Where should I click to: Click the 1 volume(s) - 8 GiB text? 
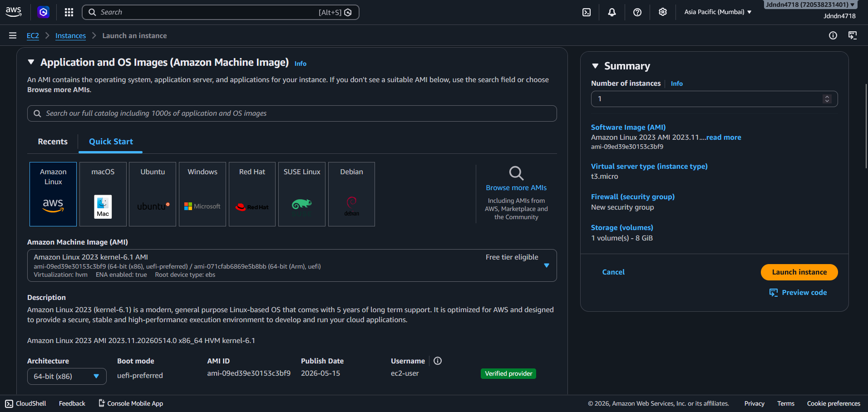tap(622, 238)
